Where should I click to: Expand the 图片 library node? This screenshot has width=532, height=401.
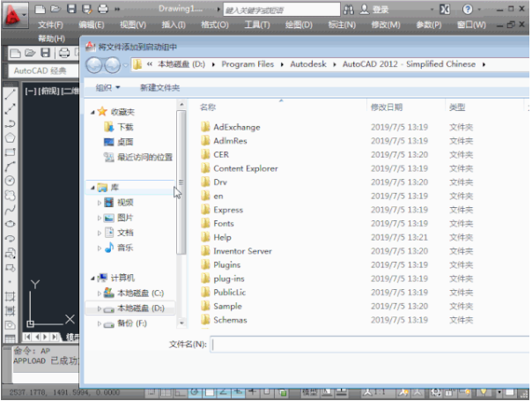tap(99, 218)
